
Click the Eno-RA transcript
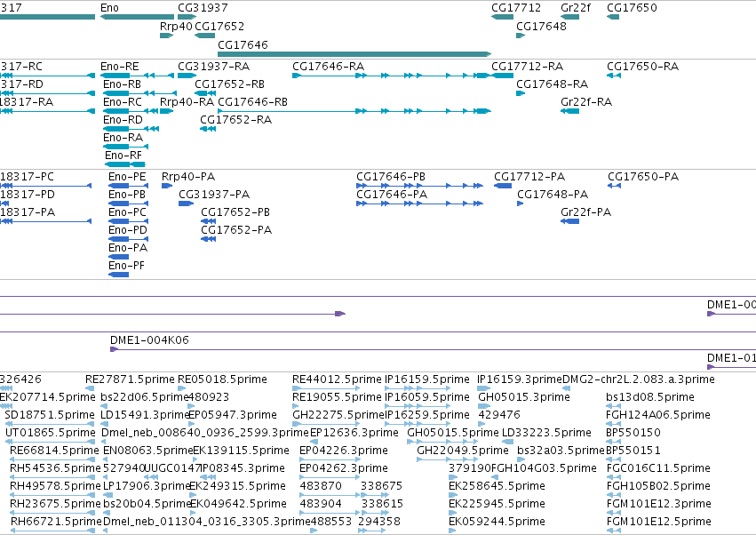126,147
